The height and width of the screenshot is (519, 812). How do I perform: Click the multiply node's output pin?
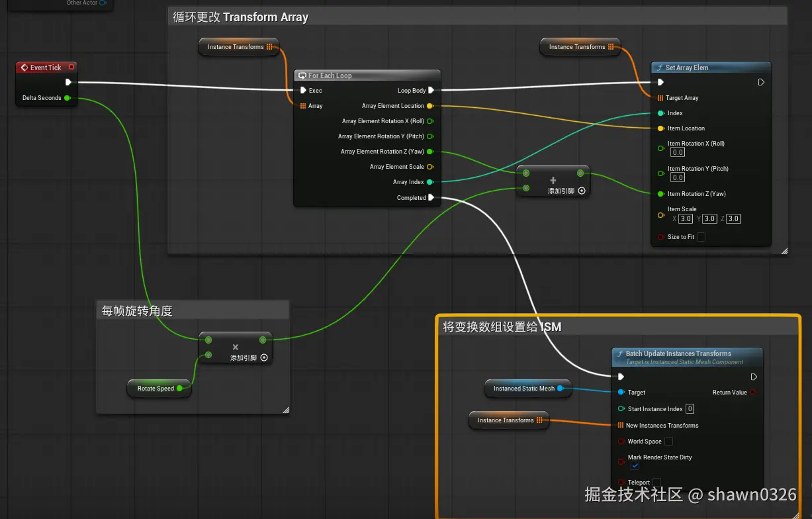tap(263, 340)
